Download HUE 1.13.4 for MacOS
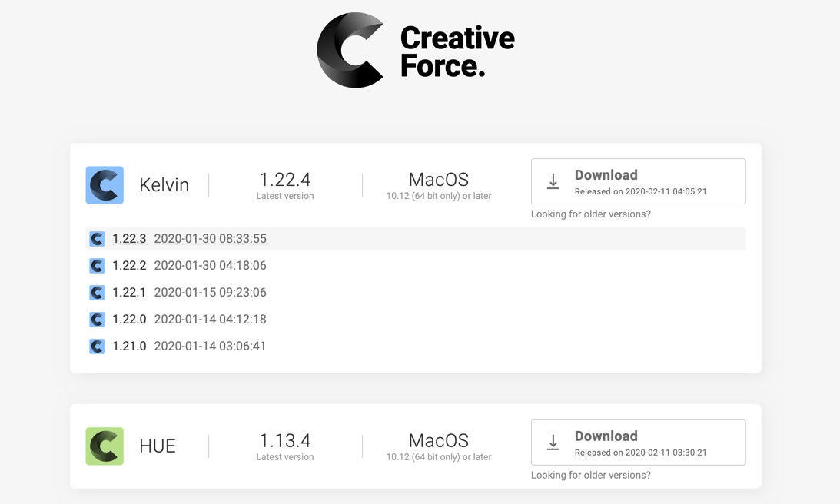 pos(638,443)
